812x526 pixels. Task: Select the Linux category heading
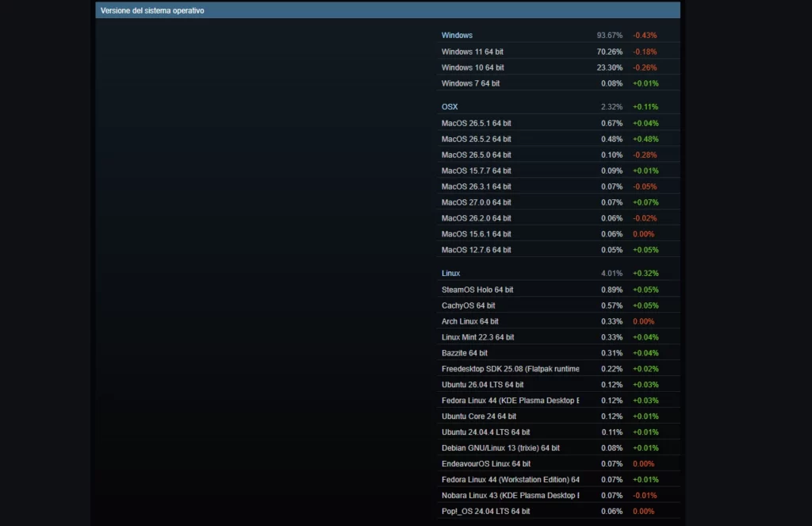pyautogui.click(x=450, y=273)
